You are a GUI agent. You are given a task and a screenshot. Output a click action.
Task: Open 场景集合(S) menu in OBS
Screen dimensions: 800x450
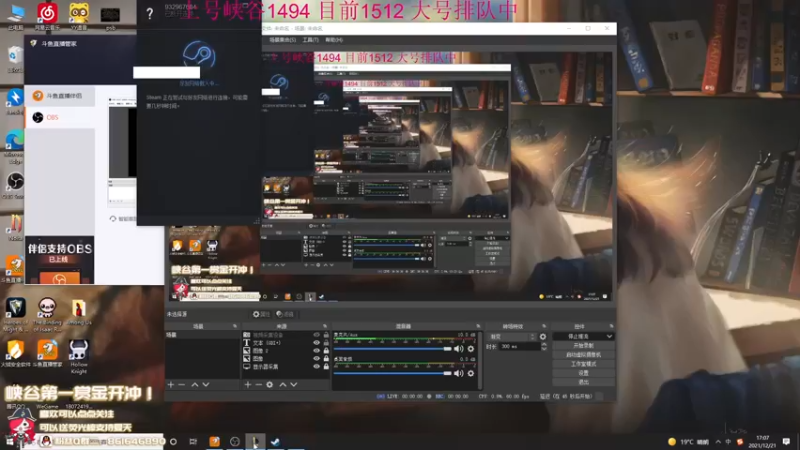point(283,40)
